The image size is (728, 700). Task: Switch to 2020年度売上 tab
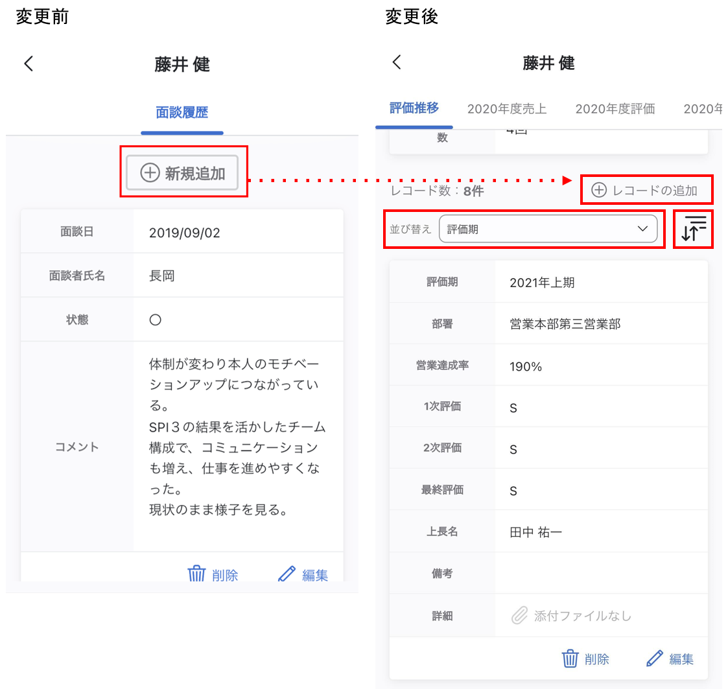(506, 109)
